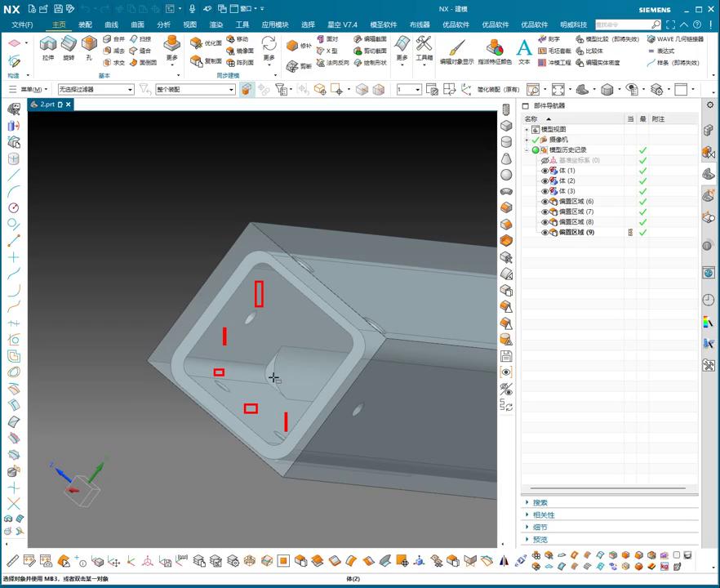Hide 偏置区域 (6) using its eye icon
720x588 pixels.
point(545,202)
